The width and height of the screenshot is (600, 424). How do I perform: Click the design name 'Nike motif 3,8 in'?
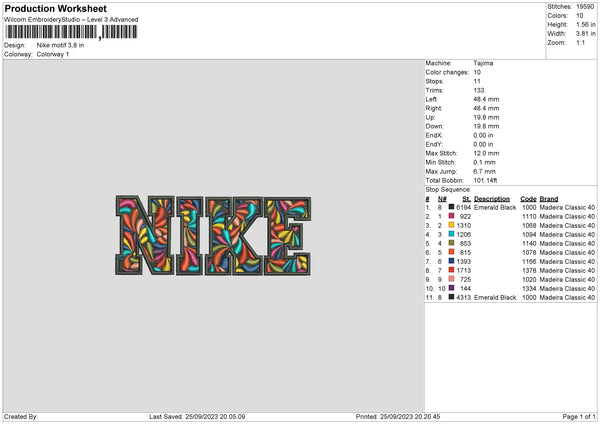click(60, 45)
